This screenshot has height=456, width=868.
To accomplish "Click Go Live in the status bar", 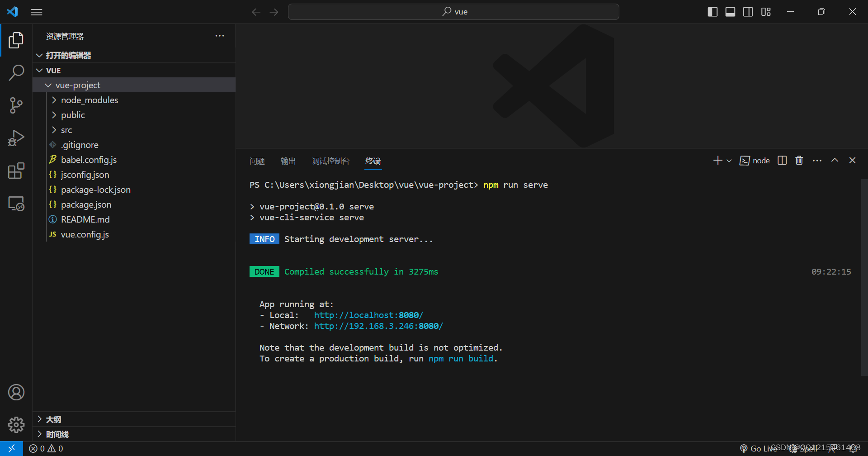I will [x=758, y=449].
